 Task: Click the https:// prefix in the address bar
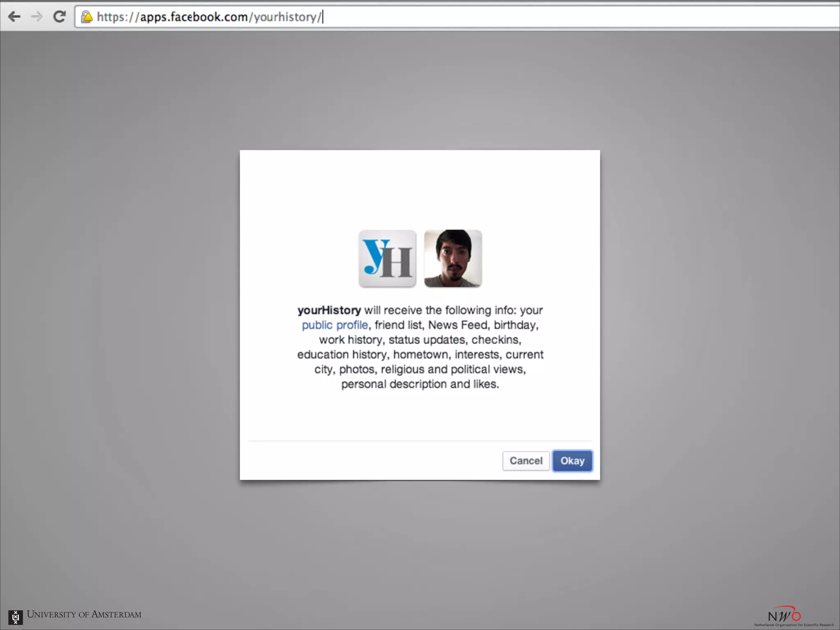pos(117,17)
